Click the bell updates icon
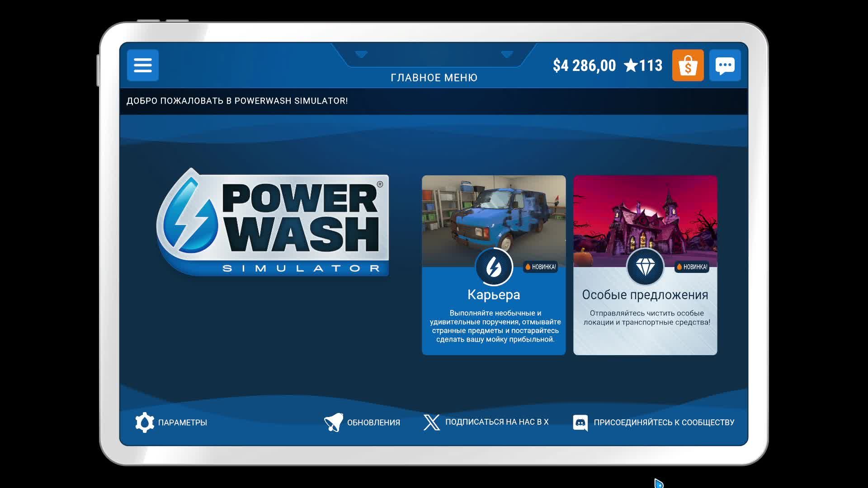 click(x=334, y=422)
